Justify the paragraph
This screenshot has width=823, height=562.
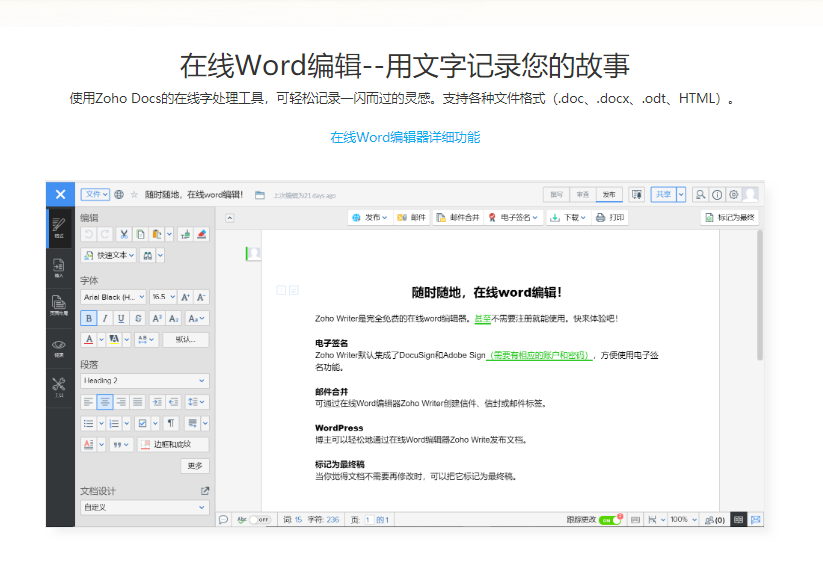(x=138, y=402)
